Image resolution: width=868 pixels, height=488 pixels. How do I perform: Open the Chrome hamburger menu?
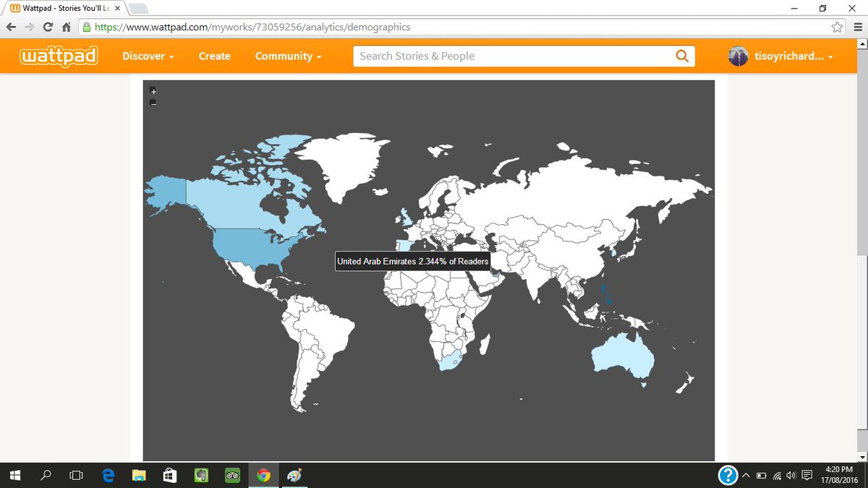click(856, 27)
